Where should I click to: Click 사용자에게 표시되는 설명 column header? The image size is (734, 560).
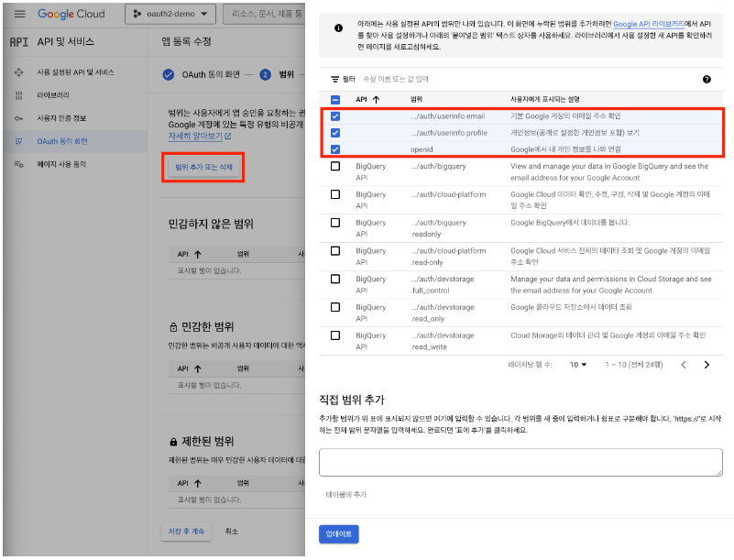click(545, 100)
